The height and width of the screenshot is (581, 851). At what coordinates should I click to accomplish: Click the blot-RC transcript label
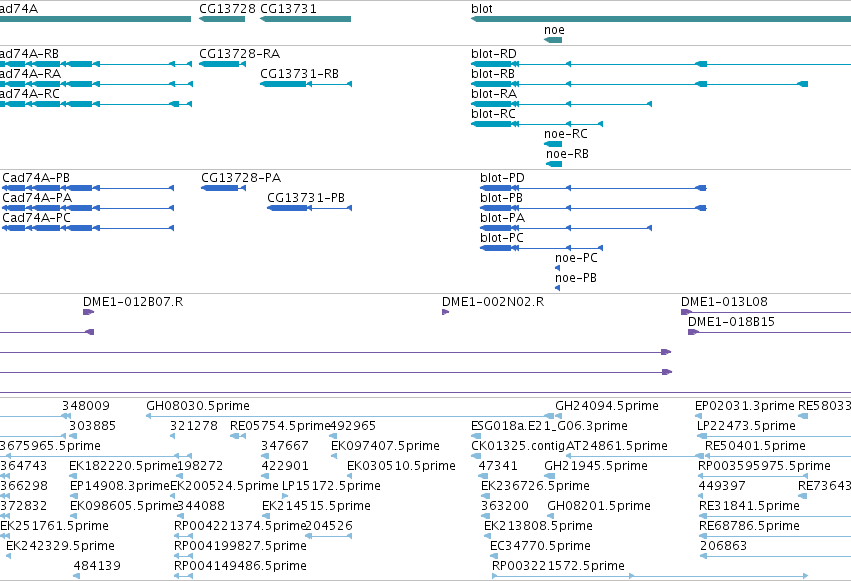493,114
